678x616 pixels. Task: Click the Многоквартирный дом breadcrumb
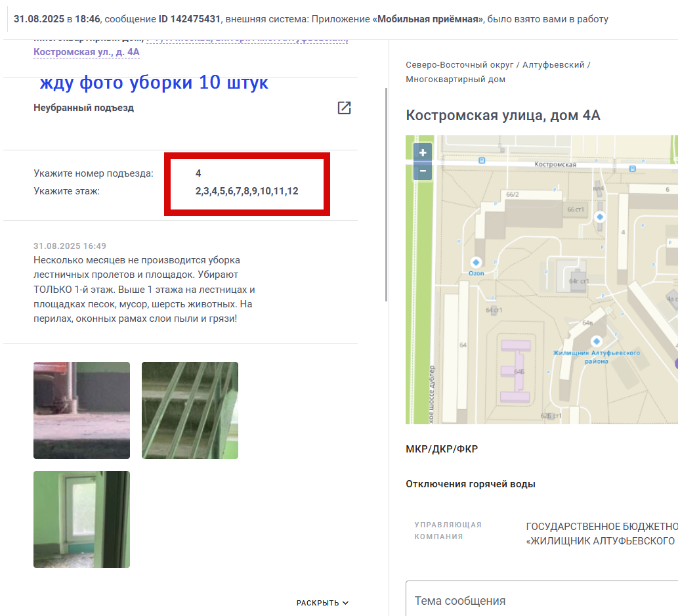pos(456,79)
